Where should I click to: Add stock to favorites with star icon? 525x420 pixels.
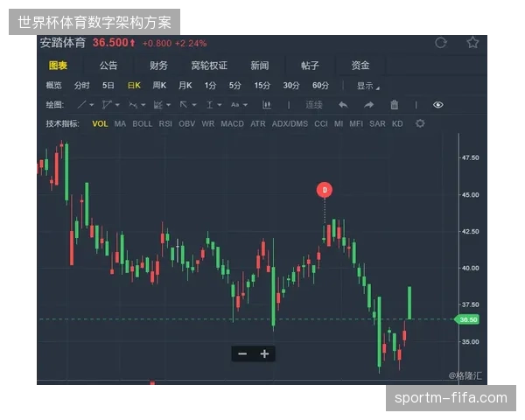click(472, 43)
